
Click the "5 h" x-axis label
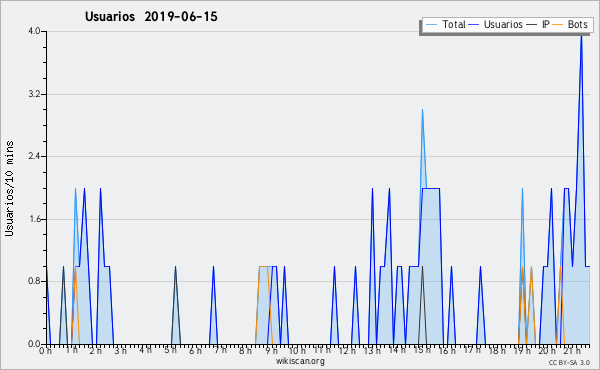171,350
